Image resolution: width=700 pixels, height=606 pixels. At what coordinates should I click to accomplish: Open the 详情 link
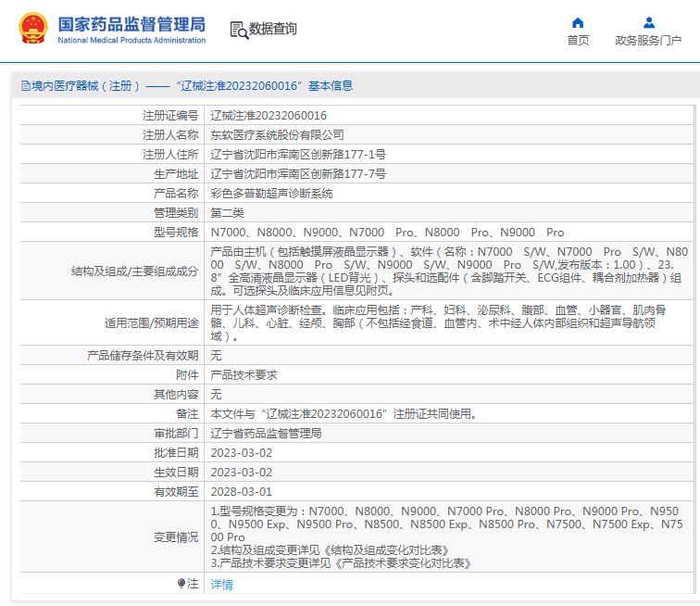click(x=221, y=585)
